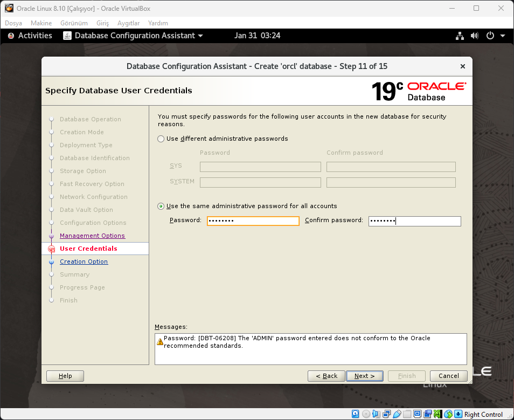Click GNOME network status icon in top bar
Screen dimensions: 514x420
460,36
